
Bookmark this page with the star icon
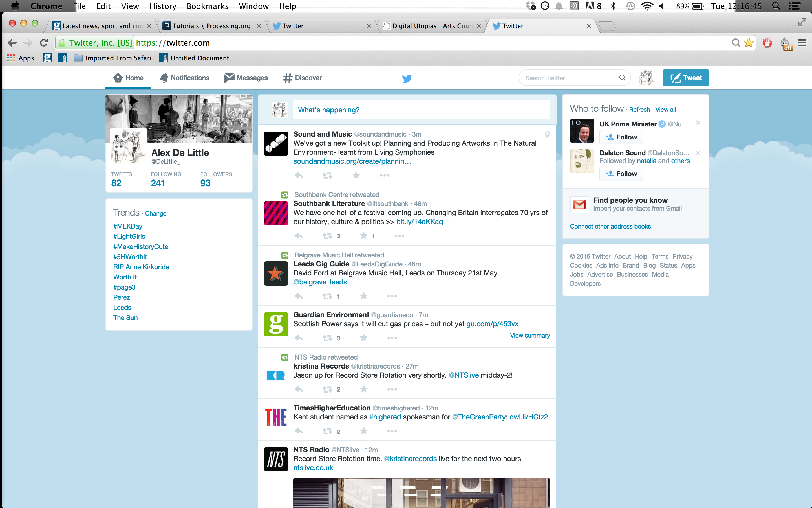(x=749, y=43)
